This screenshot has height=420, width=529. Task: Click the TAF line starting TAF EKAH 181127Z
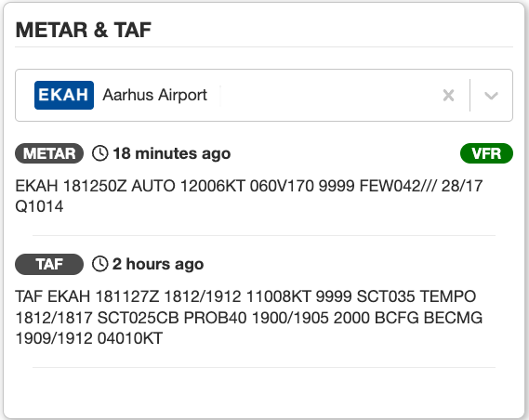pos(245,296)
